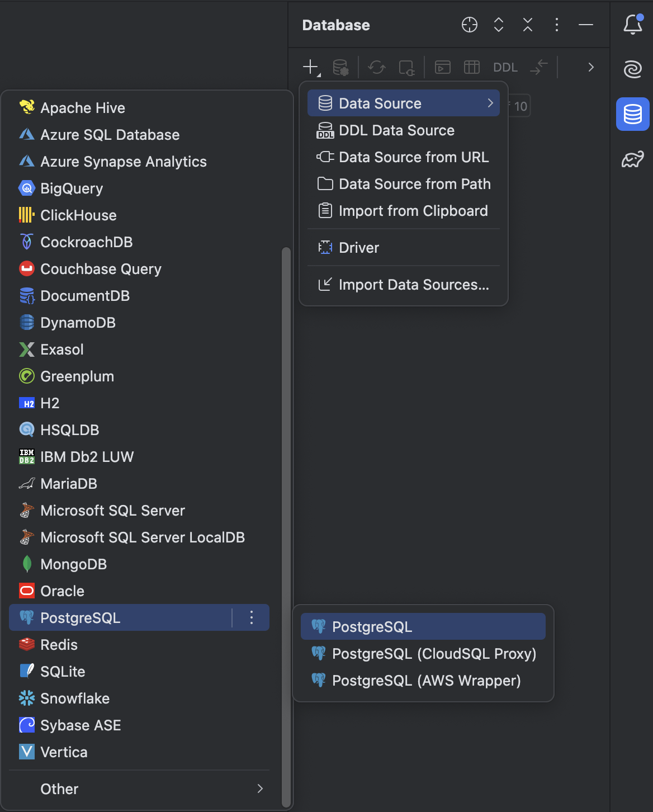Choose Data Source from URL
The height and width of the screenshot is (812, 653).
click(x=404, y=157)
